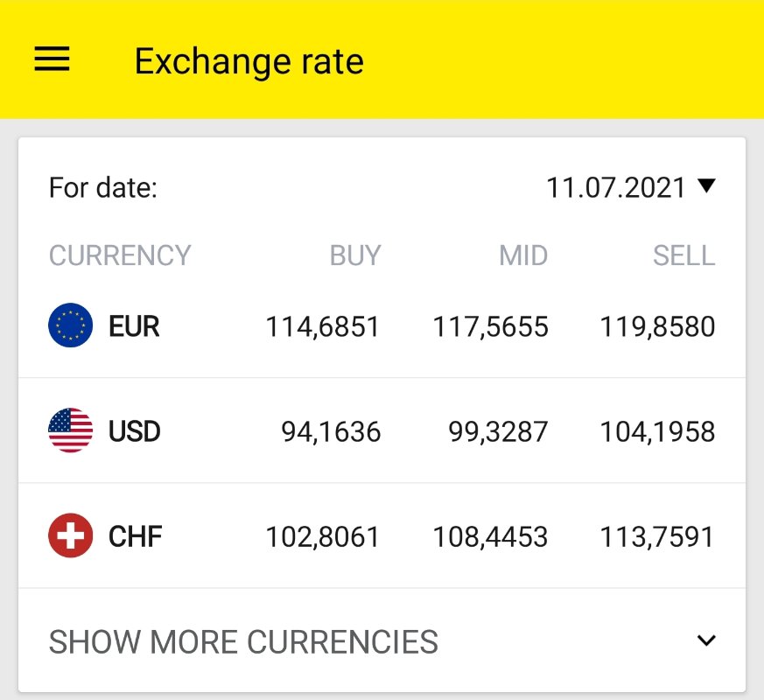The height and width of the screenshot is (700, 764).
Task: Click the Exchange rate page title
Action: (249, 61)
